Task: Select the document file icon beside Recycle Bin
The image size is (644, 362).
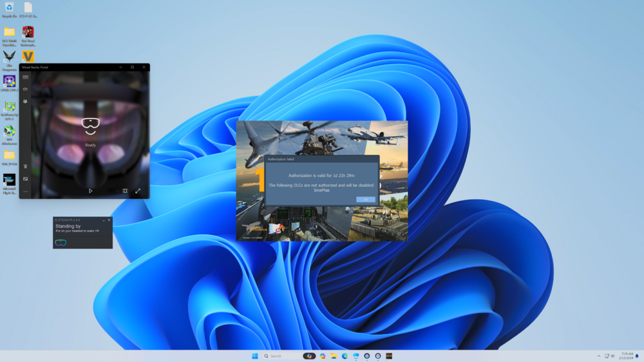Action: 28,10
